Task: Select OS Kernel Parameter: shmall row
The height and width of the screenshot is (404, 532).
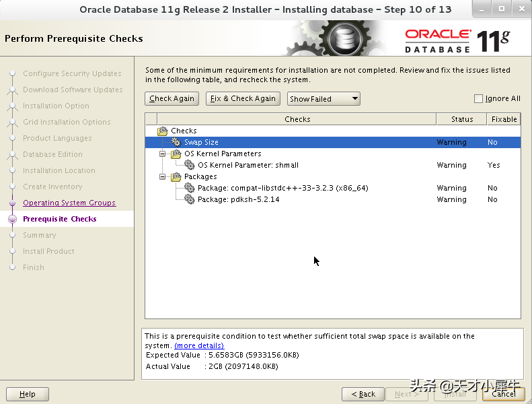Action: [333, 165]
